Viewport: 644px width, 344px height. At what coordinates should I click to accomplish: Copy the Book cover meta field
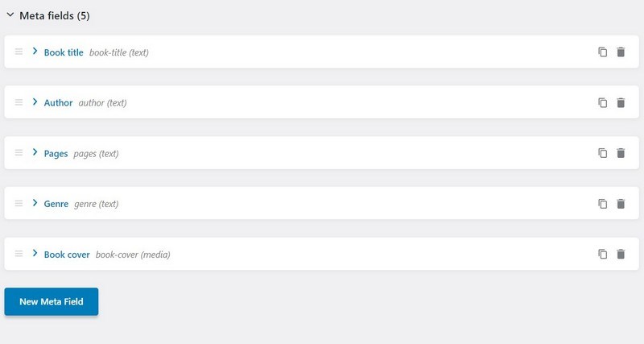602,254
